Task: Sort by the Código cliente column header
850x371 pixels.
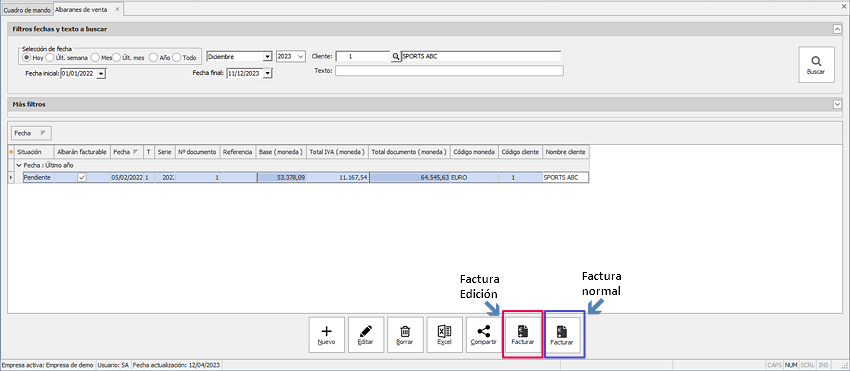Action: click(520, 152)
